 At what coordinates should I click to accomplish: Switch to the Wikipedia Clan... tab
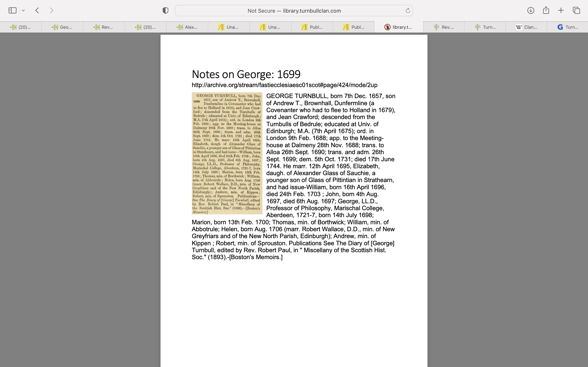tap(526, 27)
